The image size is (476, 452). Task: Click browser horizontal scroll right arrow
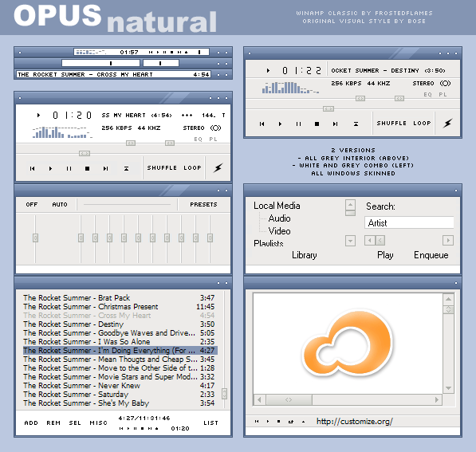(x=437, y=399)
